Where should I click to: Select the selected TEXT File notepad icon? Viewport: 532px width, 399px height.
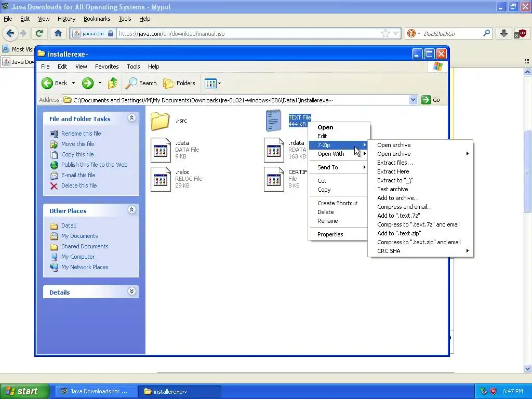(273, 121)
